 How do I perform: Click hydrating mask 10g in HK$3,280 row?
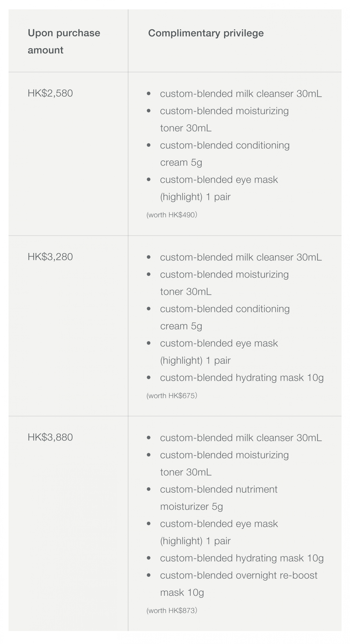click(x=241, y=378)
